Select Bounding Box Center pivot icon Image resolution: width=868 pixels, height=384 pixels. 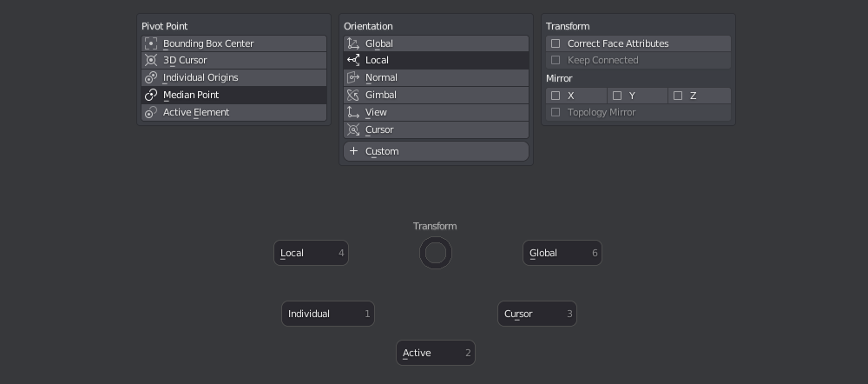pos(150,43)
